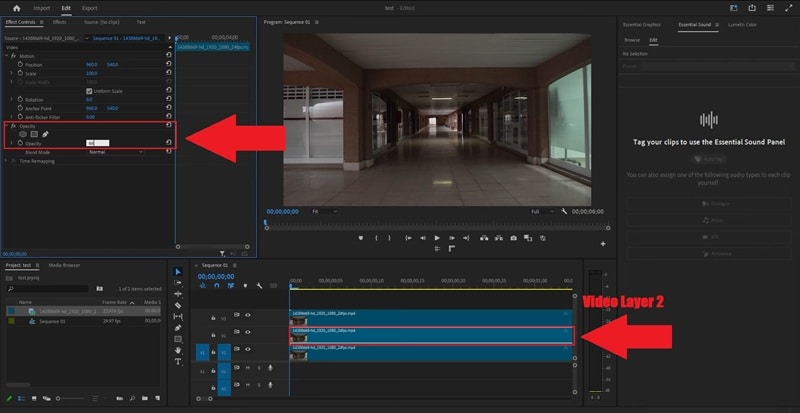Go to In point
This screenshot has height=413, width=800.
[x=409, y=238]
